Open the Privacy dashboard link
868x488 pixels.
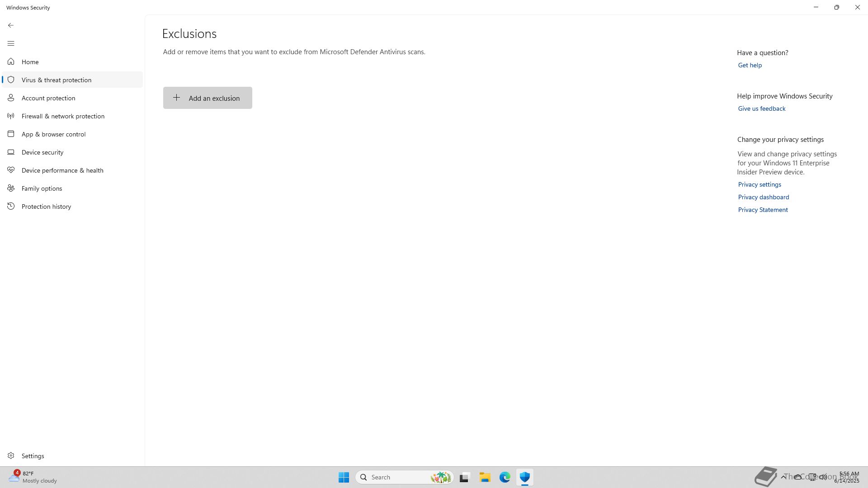tap(763, 197)
